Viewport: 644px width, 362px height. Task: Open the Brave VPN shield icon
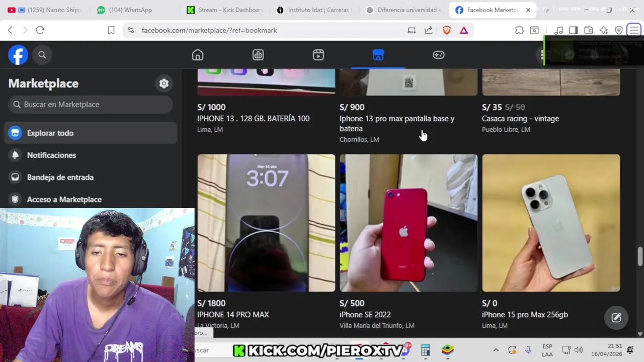tap(619, 30)
